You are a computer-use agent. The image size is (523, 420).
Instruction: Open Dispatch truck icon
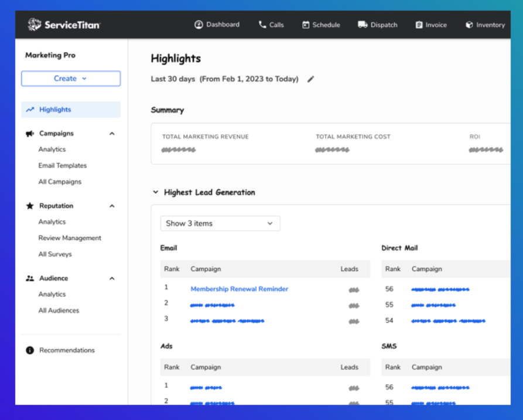(363, 25)
